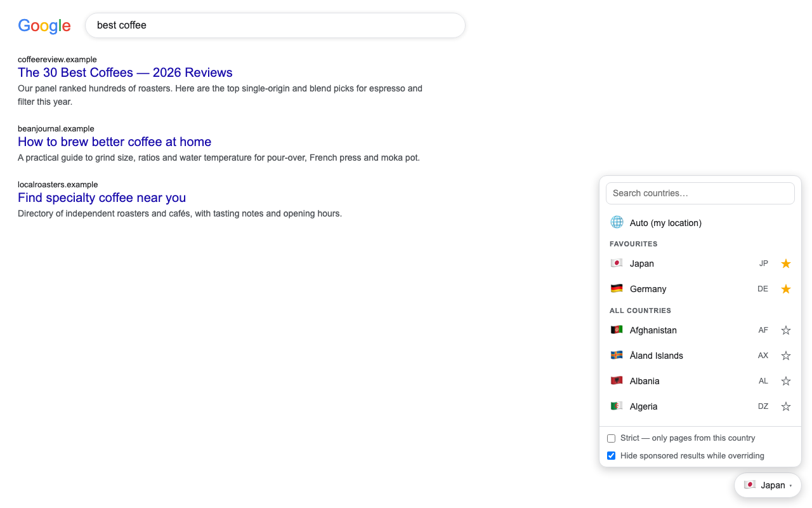Viewport: 812px width, 508px height.
Task: Select Algeria in all countries
Action: click(x=700, y=406)
